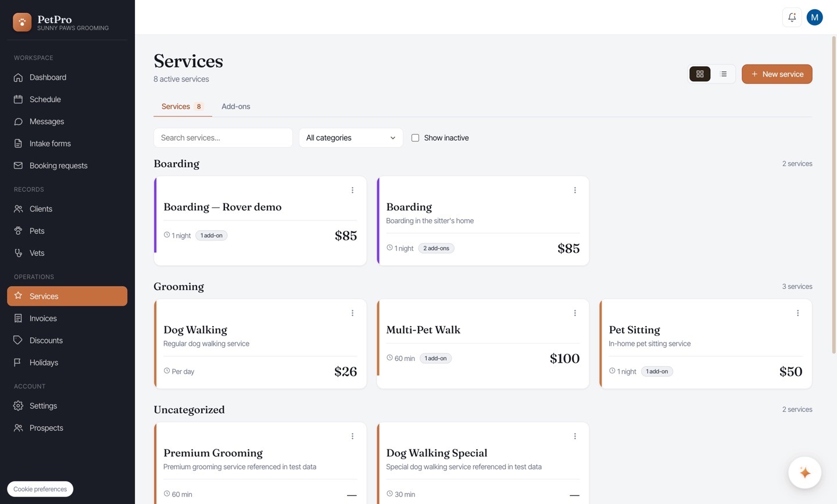Image resolution: width=837 pixels, height=504 pixels.
Task: Click the Holidays flag icon
Action: click(x=19, y=362)
